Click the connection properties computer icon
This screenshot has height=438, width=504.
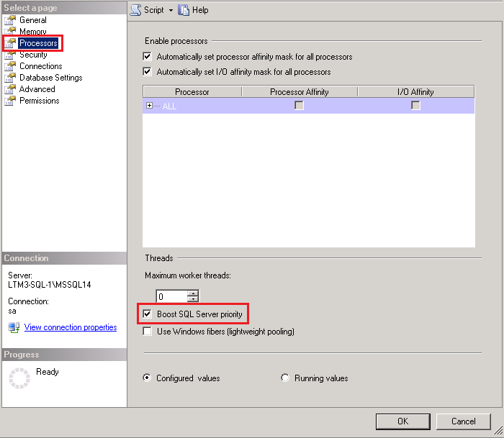[x=14, y=327]
